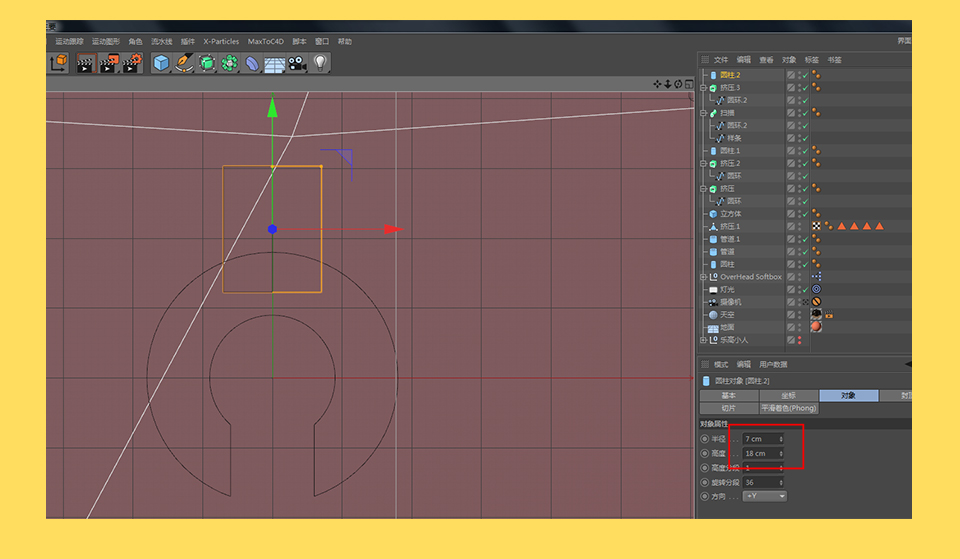Click Render View clapperboard icon
This screenshot has height=559, width=960.
coord(86,63)
